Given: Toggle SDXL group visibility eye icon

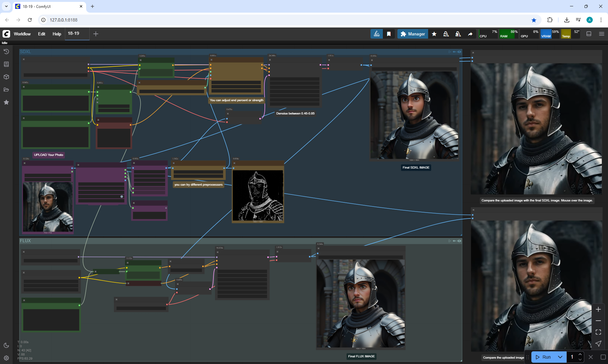Looking at the screenshot, I should [x=459, y=52].
